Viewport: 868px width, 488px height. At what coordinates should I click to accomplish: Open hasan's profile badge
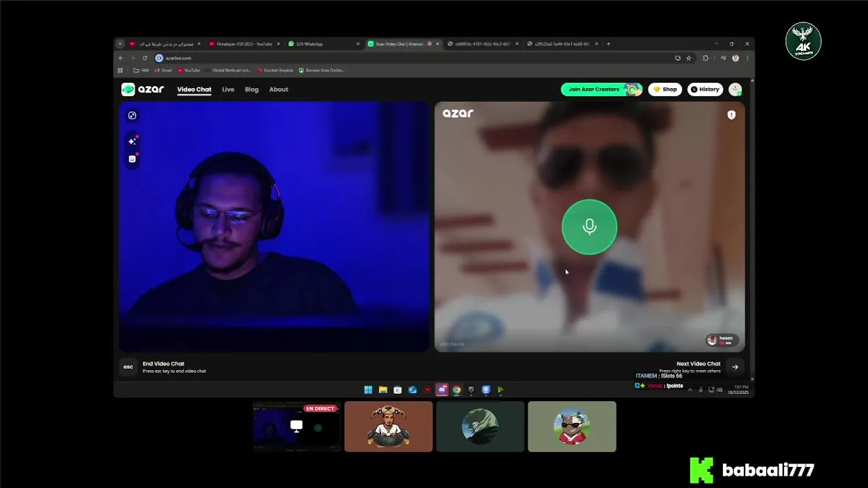pos(722,340)
